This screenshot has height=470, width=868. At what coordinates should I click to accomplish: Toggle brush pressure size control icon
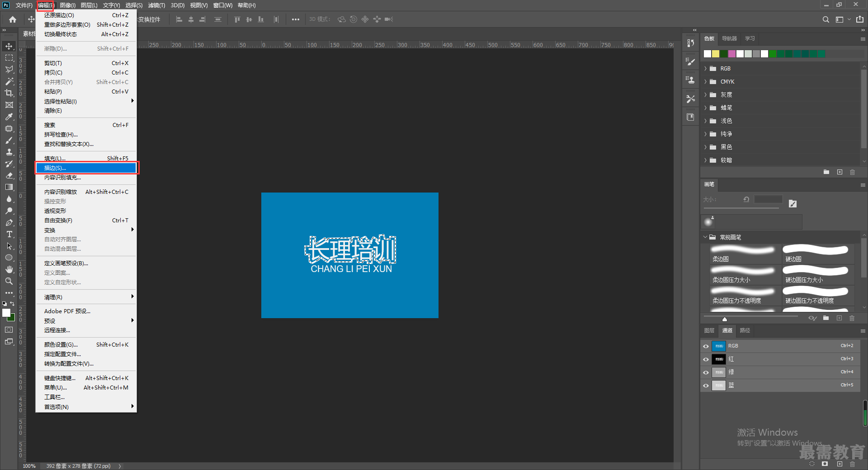tap(793, 204)
